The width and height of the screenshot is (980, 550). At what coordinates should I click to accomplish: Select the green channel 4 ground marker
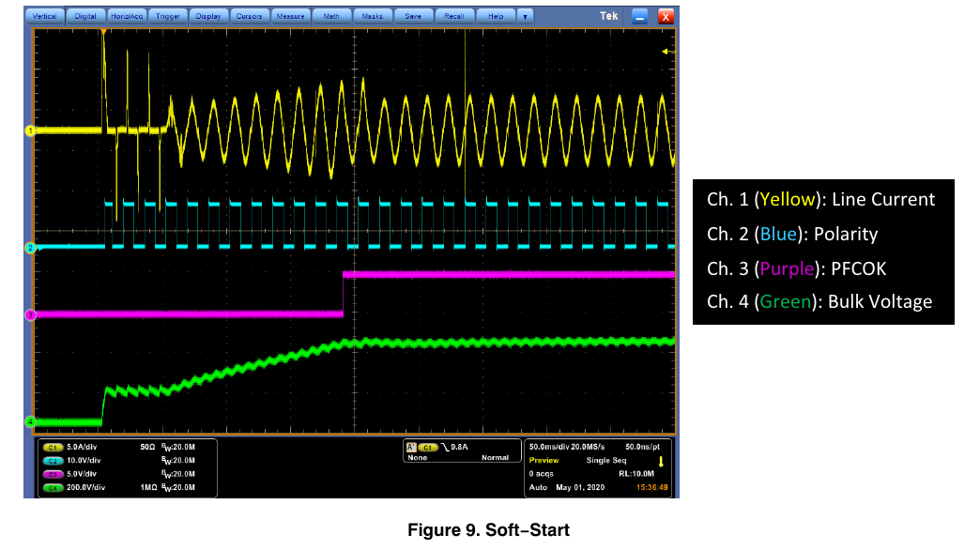click(x=29, y=421)
